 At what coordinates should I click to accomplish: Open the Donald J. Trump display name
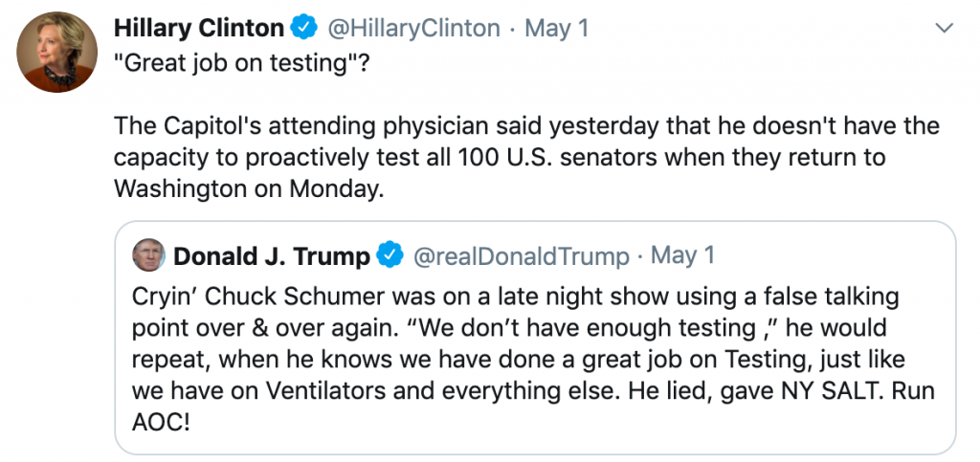pos(272,256)
